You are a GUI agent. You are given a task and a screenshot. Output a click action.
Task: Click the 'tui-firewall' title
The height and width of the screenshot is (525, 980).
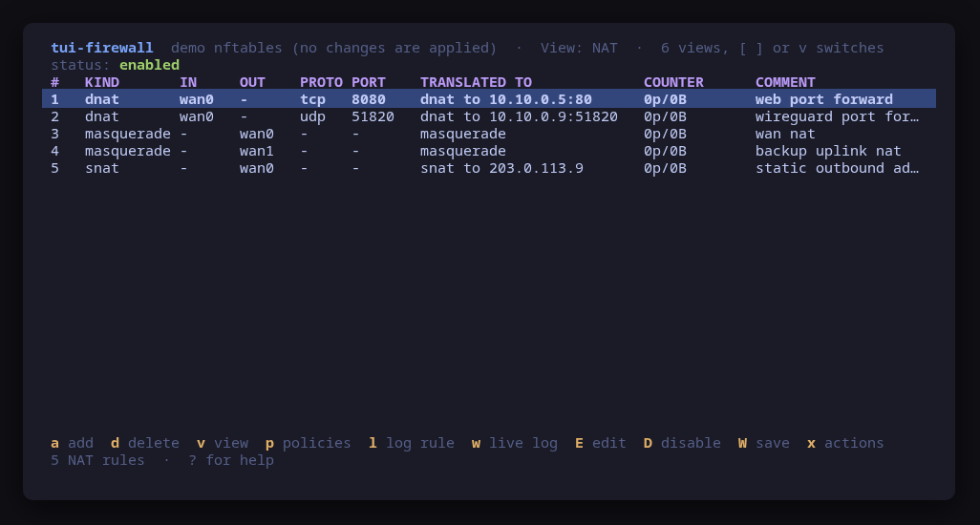102,48
